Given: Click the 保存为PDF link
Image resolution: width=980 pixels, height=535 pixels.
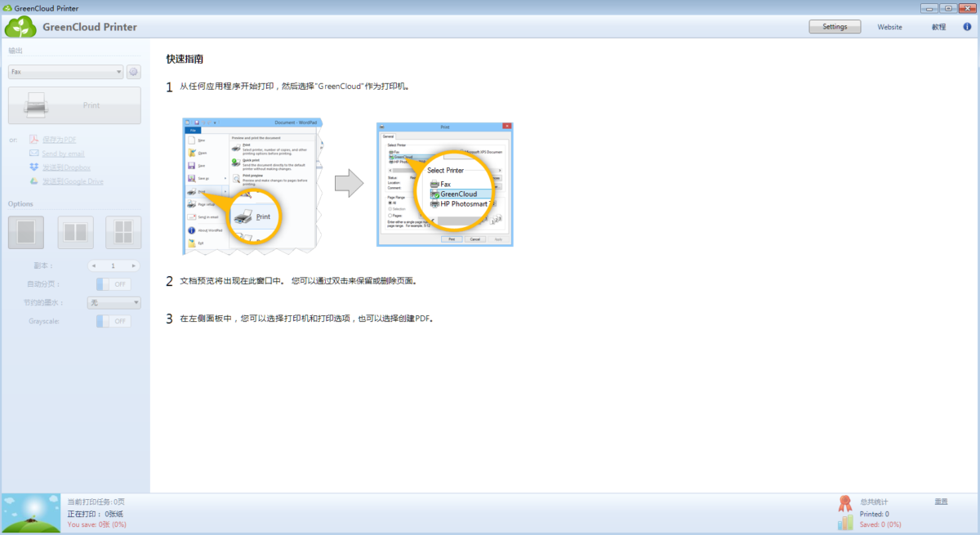Looking at the screenshot, I should point(59,140).
